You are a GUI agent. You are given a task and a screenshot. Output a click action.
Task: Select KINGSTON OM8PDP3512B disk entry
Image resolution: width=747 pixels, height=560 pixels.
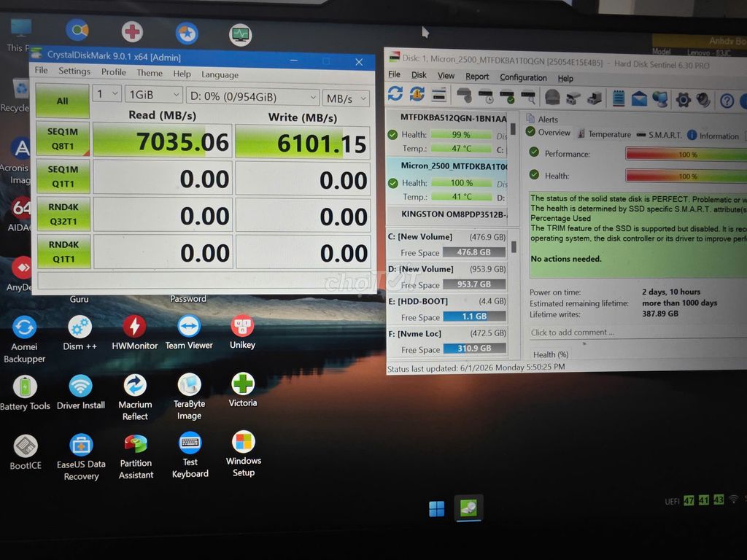click(448, 214)
